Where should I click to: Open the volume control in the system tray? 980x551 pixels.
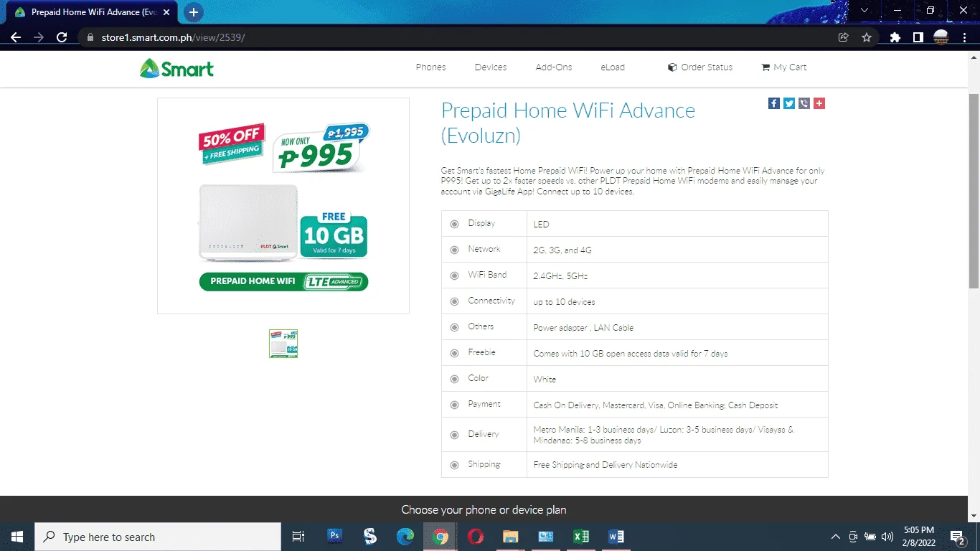pyautogui.click(x=887, y=537)
